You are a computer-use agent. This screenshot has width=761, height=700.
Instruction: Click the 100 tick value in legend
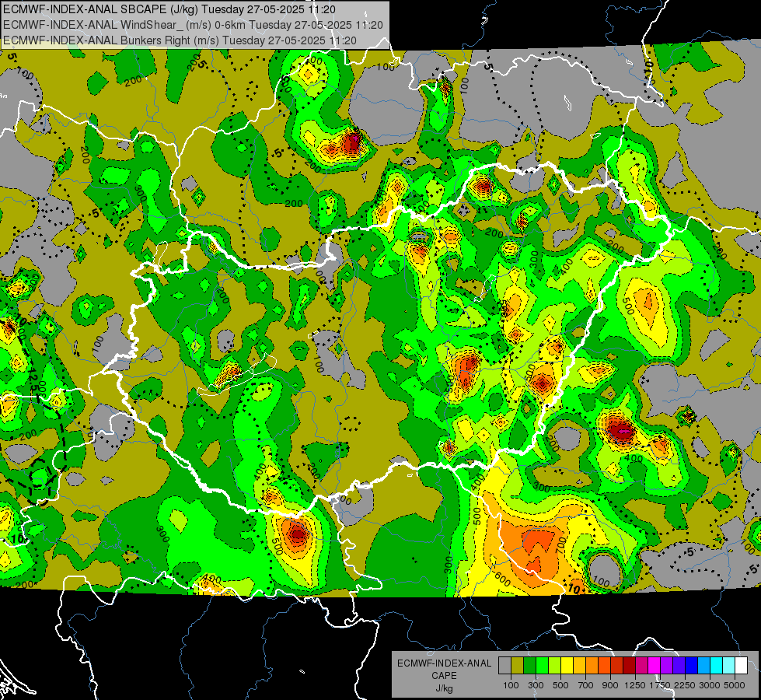pyautogui.click(x=511, y=685)
